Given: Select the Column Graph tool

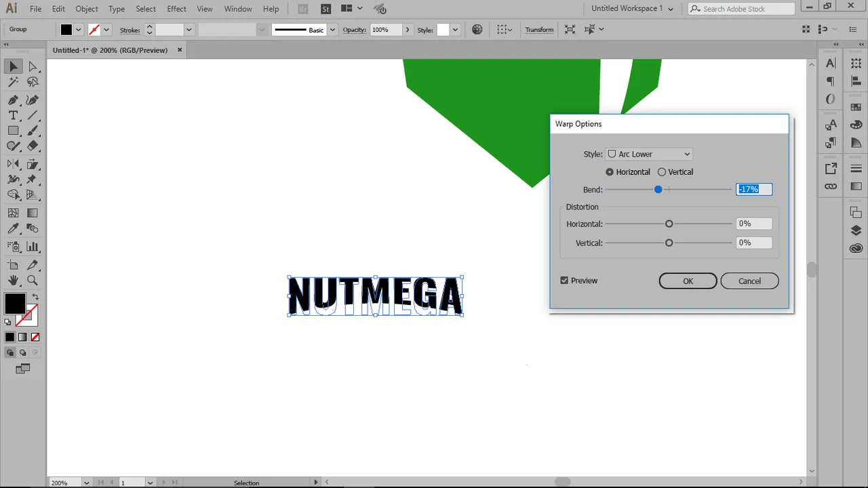Looking at the screenshot, I should (x=33, y=247).
